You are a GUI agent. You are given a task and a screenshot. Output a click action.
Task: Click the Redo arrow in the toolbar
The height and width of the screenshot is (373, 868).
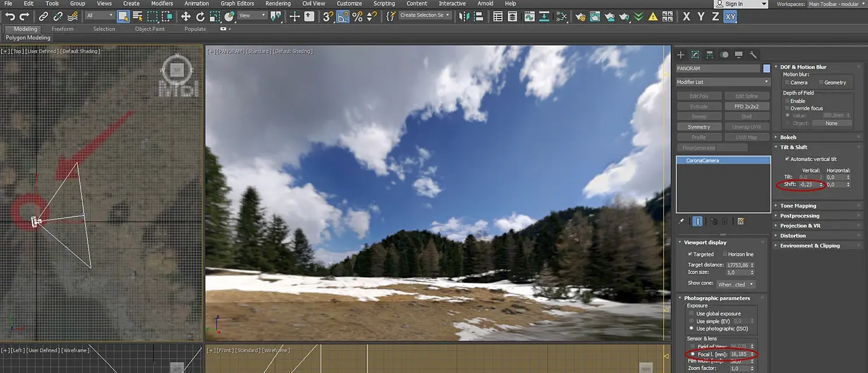point(24,16)
